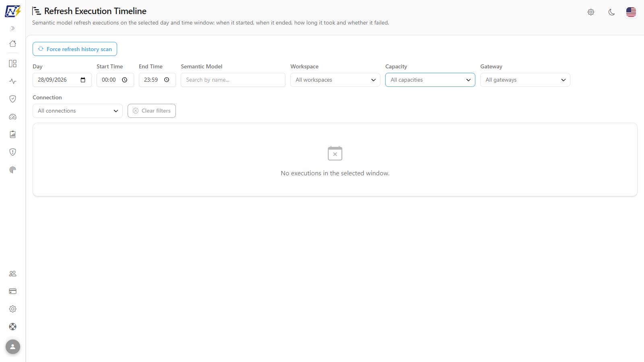The width and height of the screenshot is (644, 362).
Task: Open the speedometer gauge icon in the sidebar
Action: (13, 117)
